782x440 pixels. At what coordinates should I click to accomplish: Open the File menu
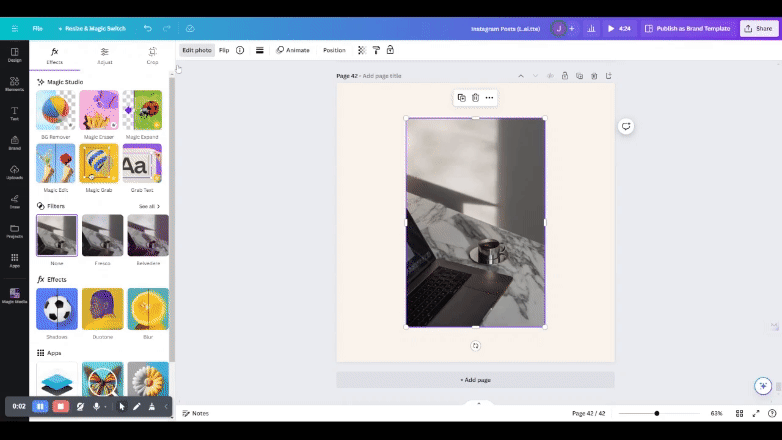37,29
